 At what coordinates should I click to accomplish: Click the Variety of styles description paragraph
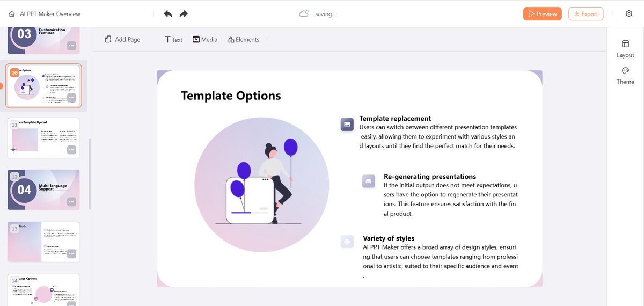[x=441, y=261]
